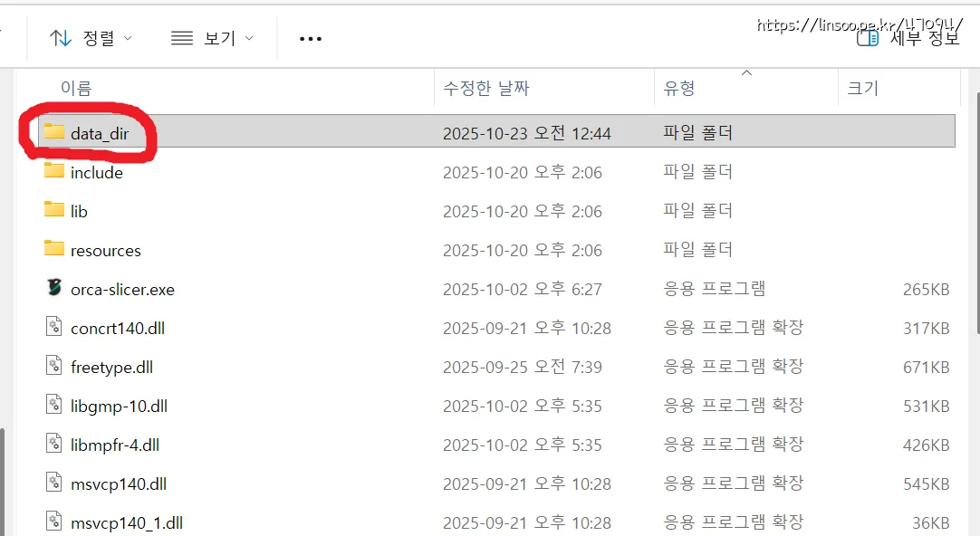Image resolution: width=980 pixels, height=536 pixels.
Task: Click the data_dir folder icon
Action: (53, 132)
